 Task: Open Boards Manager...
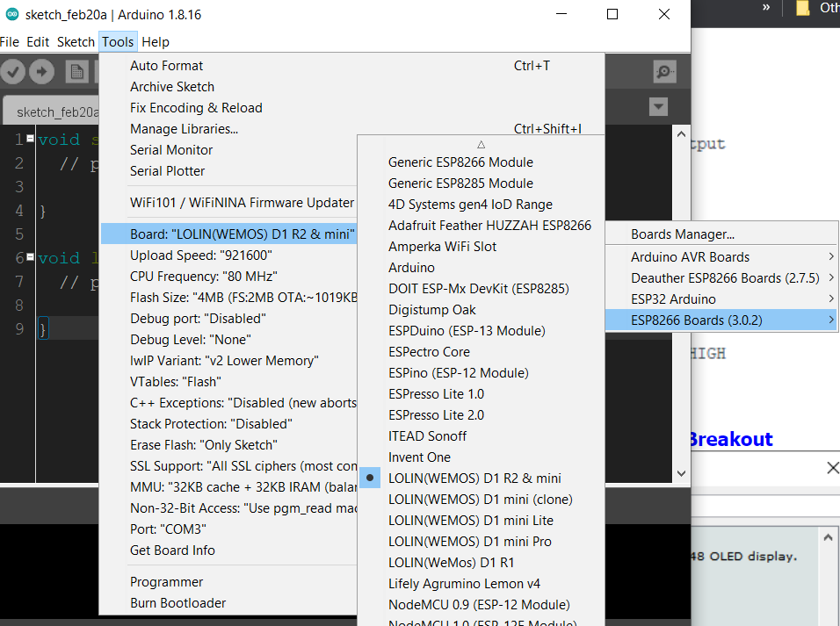[682, 234]
